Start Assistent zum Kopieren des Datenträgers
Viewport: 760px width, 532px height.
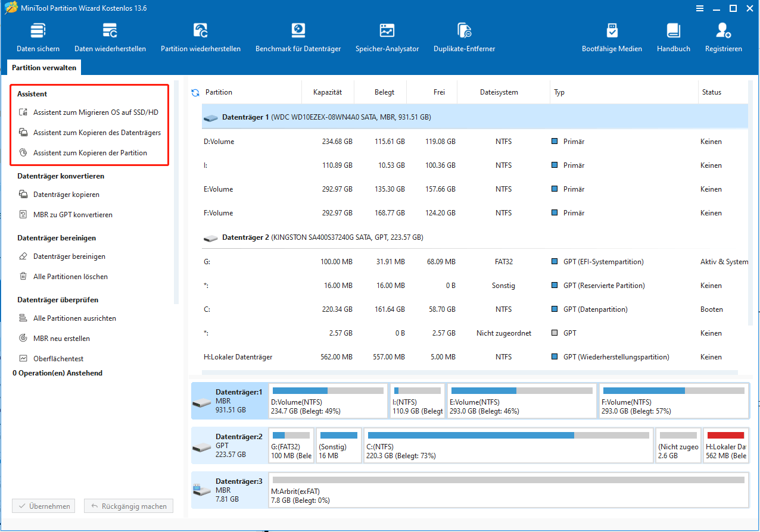[x=91, y=132]
